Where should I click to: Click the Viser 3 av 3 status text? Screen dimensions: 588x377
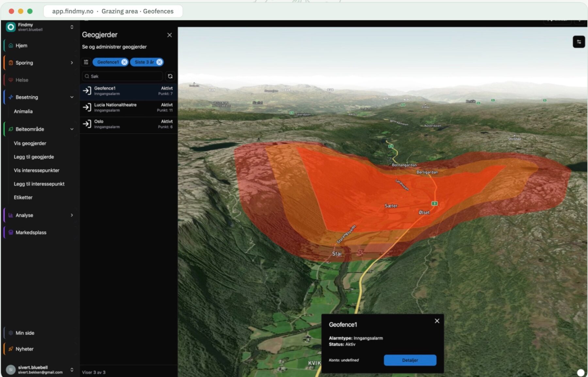(x=94, y=372)
